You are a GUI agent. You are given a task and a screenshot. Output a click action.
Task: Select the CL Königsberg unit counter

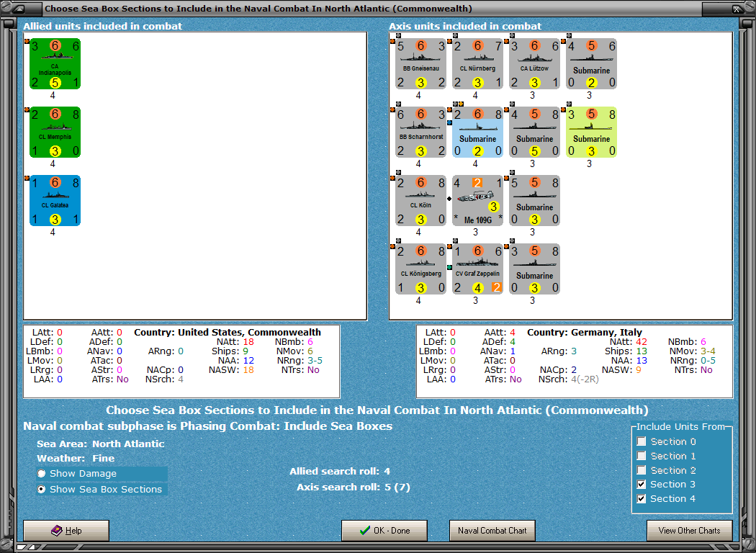(421, 269)
